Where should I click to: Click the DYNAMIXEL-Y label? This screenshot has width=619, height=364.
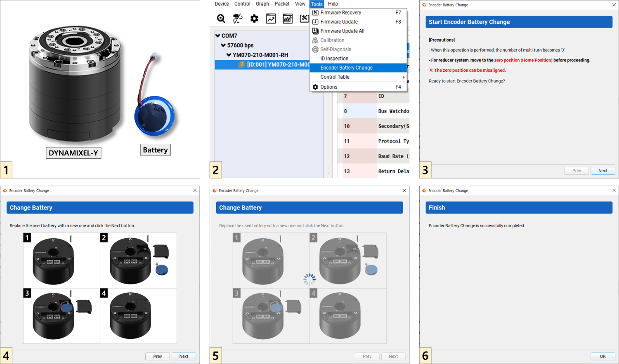click(73, 153)
